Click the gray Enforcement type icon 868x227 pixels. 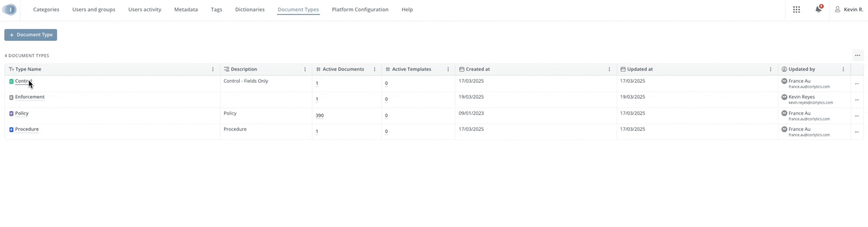pos(11,97)
